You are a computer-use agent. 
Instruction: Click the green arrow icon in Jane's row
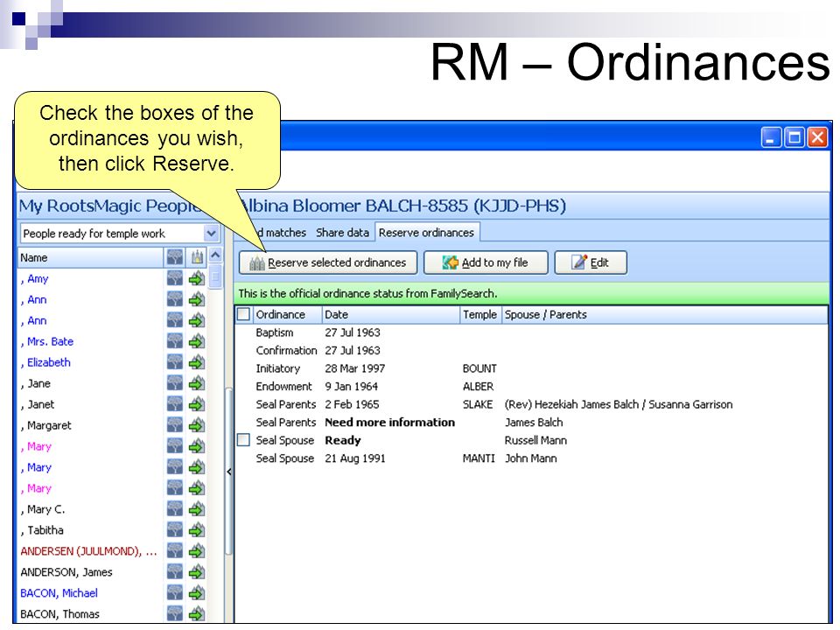tap(197, 383)
